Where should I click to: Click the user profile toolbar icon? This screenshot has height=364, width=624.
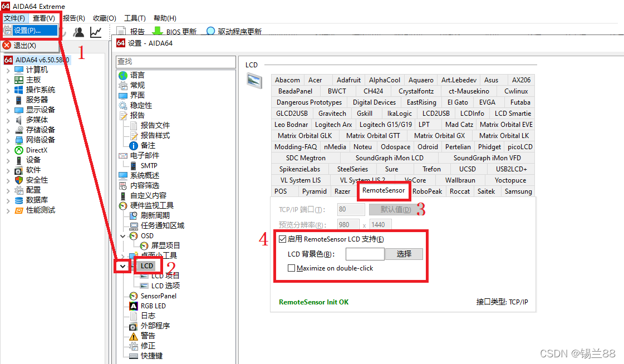point(79,32)
